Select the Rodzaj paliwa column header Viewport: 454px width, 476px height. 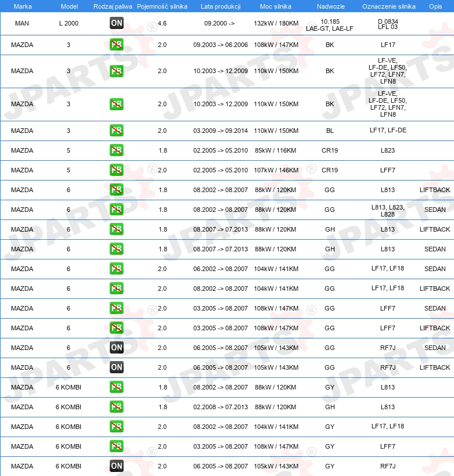pos(113,6)
